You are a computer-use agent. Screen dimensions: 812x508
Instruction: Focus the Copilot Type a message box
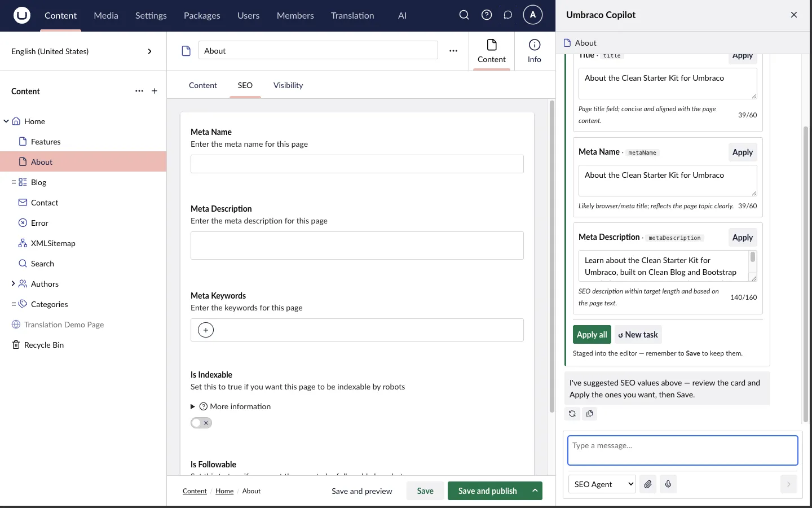pyautogui.click(x=683, y=450)
